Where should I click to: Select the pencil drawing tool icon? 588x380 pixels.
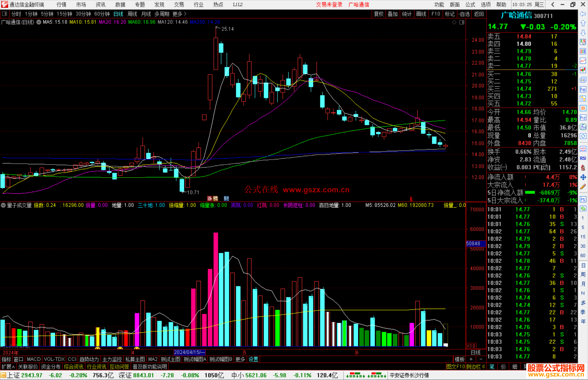pos(583,187)
